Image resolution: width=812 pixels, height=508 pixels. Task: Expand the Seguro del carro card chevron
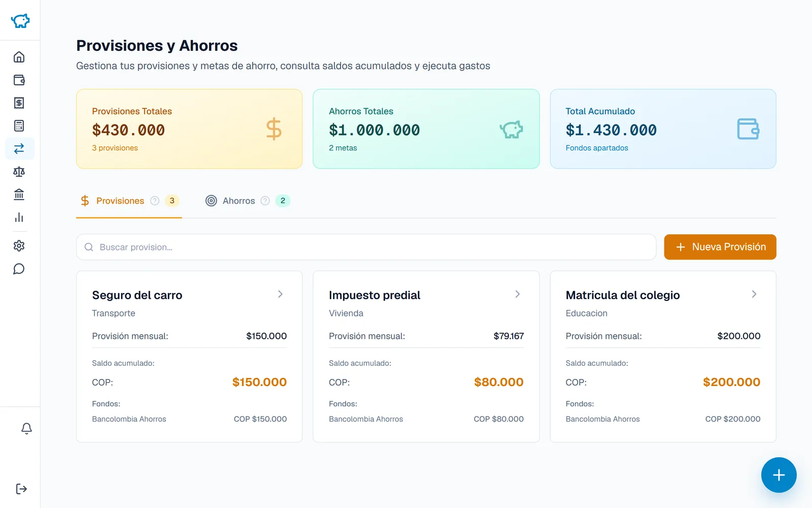tap(280, 294)
